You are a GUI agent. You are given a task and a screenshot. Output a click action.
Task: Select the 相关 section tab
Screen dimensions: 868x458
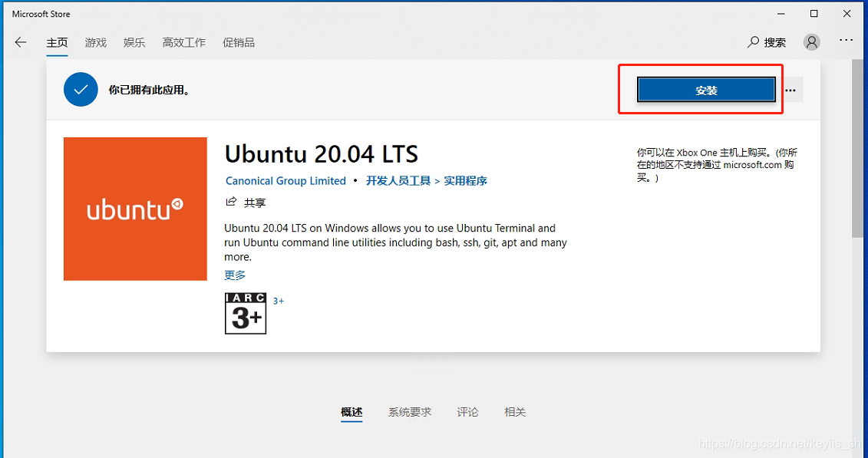515,412
